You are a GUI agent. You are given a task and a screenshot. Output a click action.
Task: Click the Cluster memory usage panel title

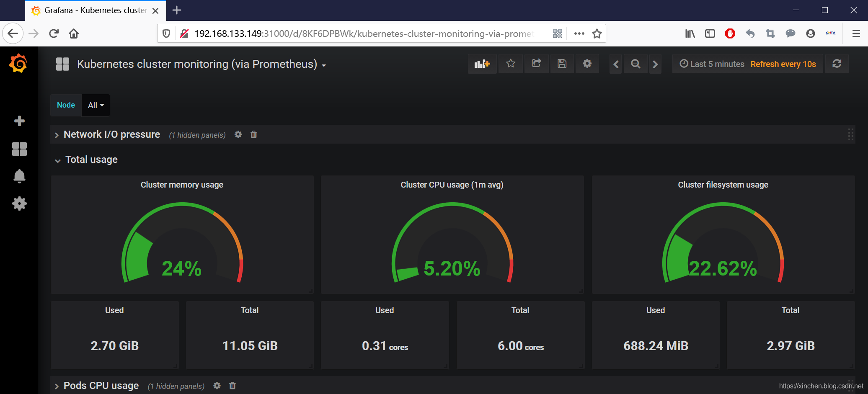pyautogui.click(x=182, y=185)
